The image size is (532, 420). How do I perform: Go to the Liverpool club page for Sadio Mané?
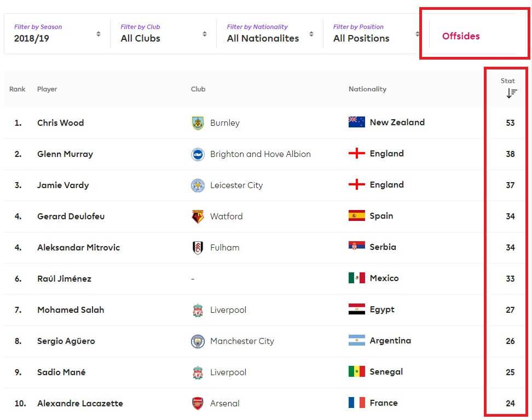[x=228, y=372]
